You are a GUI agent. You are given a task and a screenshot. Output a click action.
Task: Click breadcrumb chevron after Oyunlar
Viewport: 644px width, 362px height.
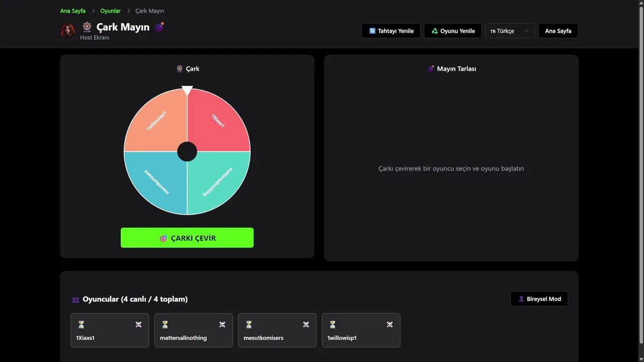tap(128, 11)
